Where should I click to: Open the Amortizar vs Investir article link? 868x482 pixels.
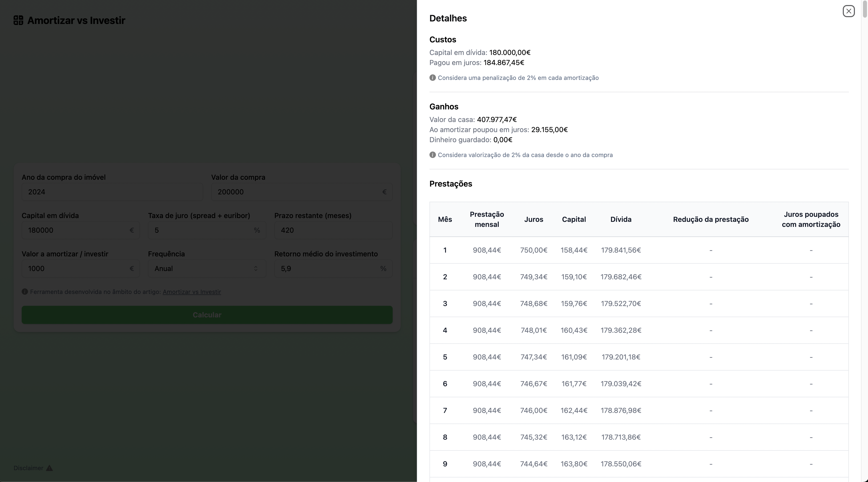192,292
